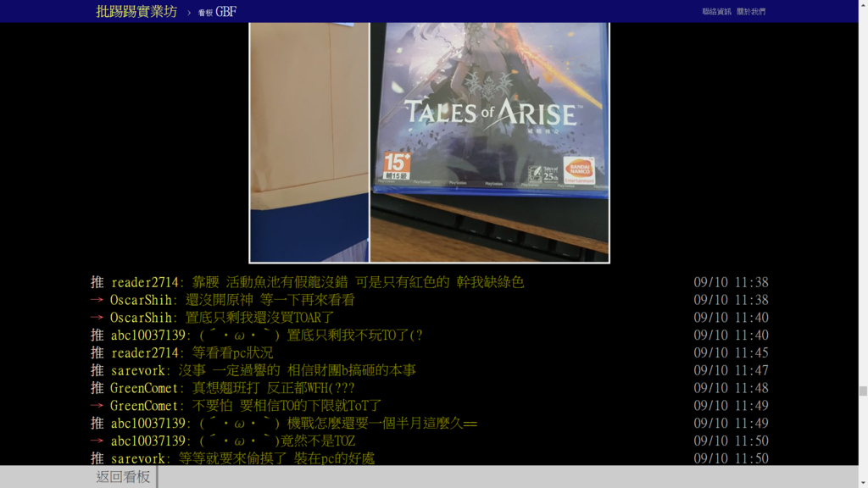The width and height of the screenshot is (868, 488).
Task: Select the comment "等等就要來偷摸了 裝在pc的好處"
Action: coord(277,458)
